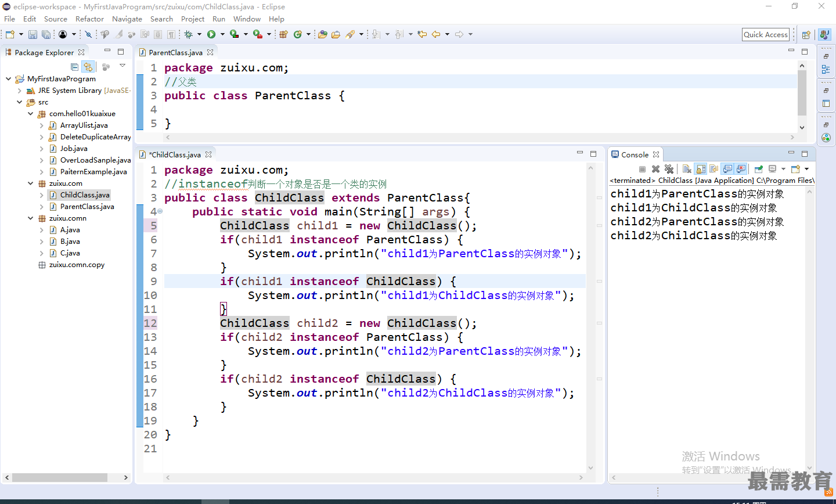
Task: Click the New file toolbar icon
Action: [10, 34]
